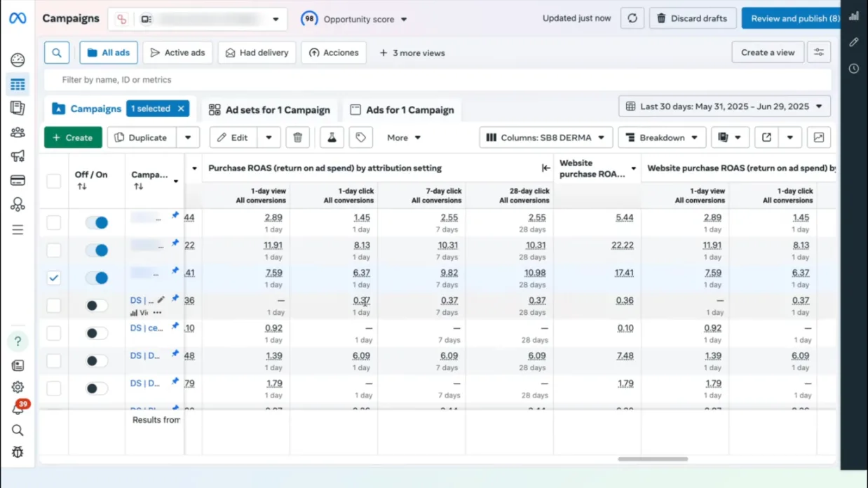Click the search views magnifier button

(57, 53)
